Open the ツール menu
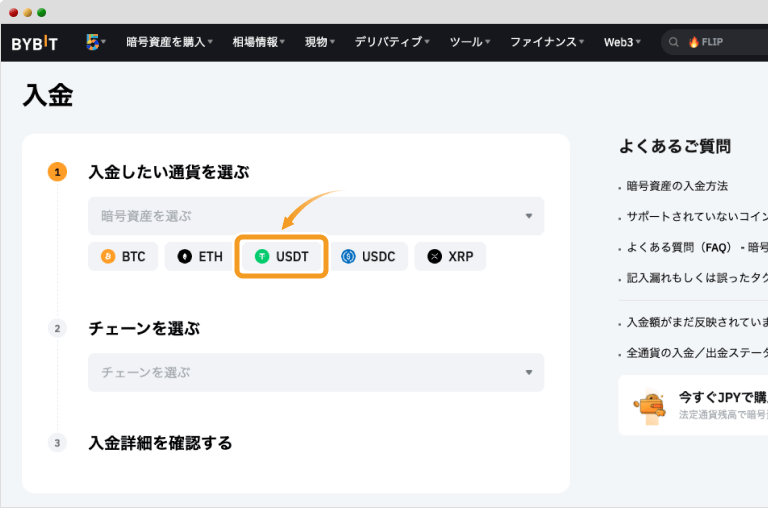 pos(469,42)
